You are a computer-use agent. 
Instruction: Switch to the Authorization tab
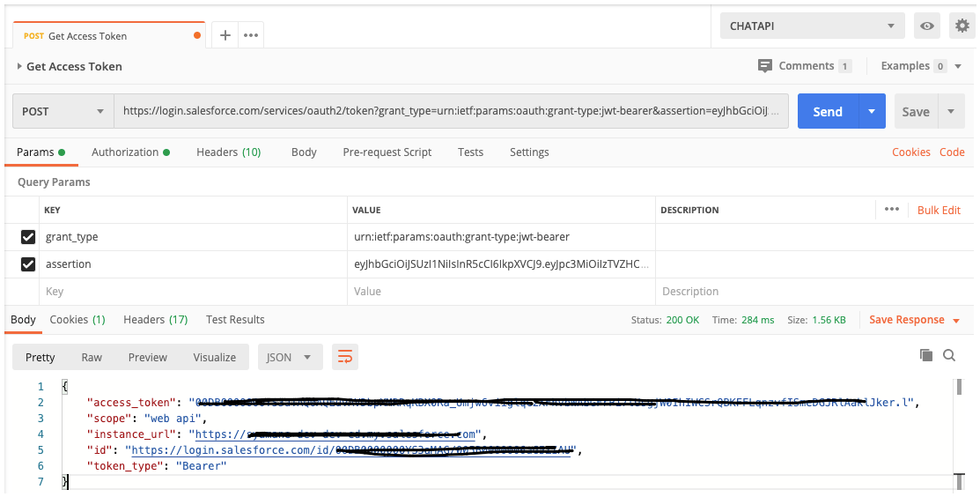tap(130, 152)
